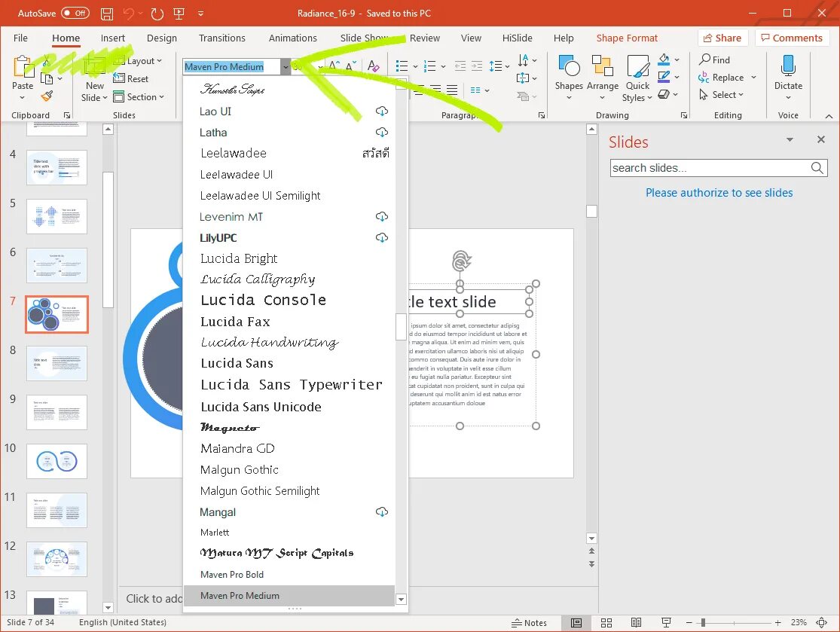Click 'Please authorize to see slides' link
840x632 pixels.
(x=719, y=193)
